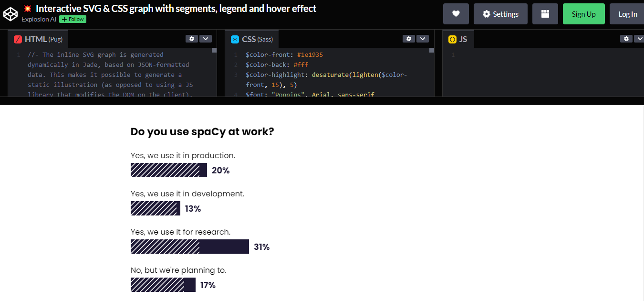
Task: Expand the CSS panel dropdown chevron
Action: (423, 38)
